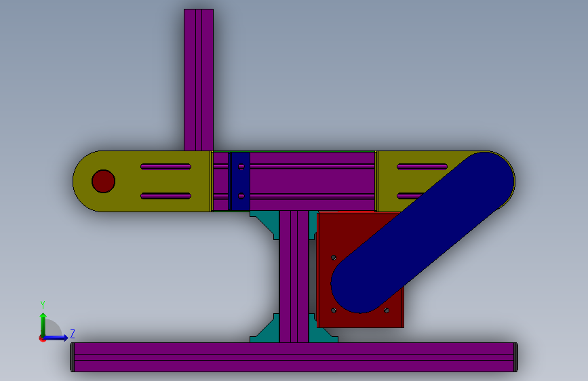
Task: Select the upper slot in the left yellow plate
Action: (165, 167)
